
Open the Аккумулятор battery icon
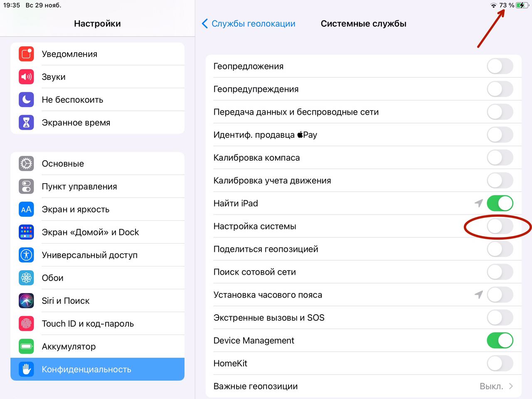[26, 347]
